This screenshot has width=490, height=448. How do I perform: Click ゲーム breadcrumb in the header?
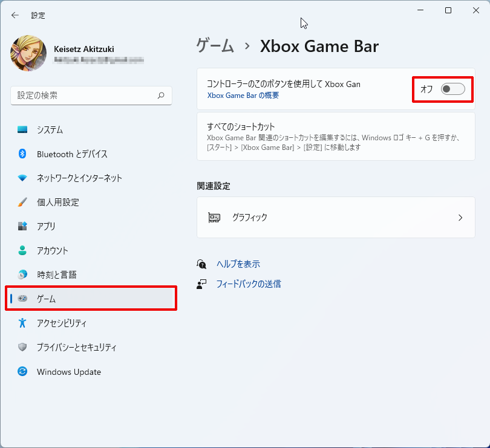[215, 46]
